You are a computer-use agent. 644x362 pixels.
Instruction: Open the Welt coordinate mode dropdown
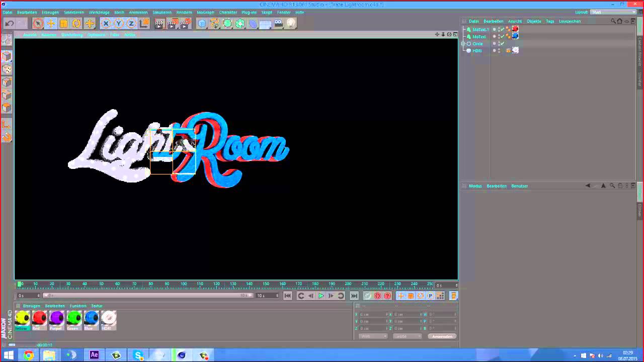coord(373,336)
